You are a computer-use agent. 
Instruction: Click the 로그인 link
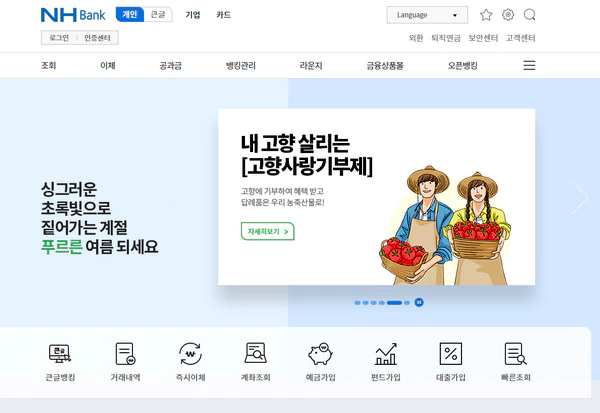pos(59,38)
